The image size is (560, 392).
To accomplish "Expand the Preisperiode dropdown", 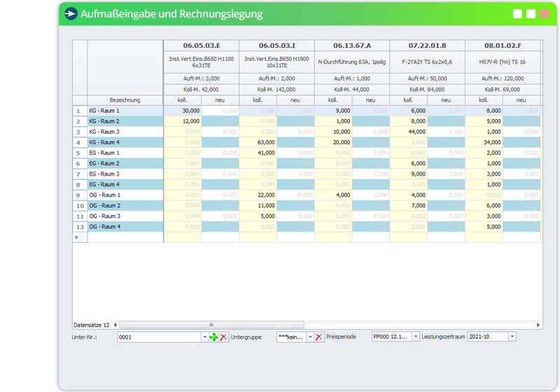I will 416,337.
